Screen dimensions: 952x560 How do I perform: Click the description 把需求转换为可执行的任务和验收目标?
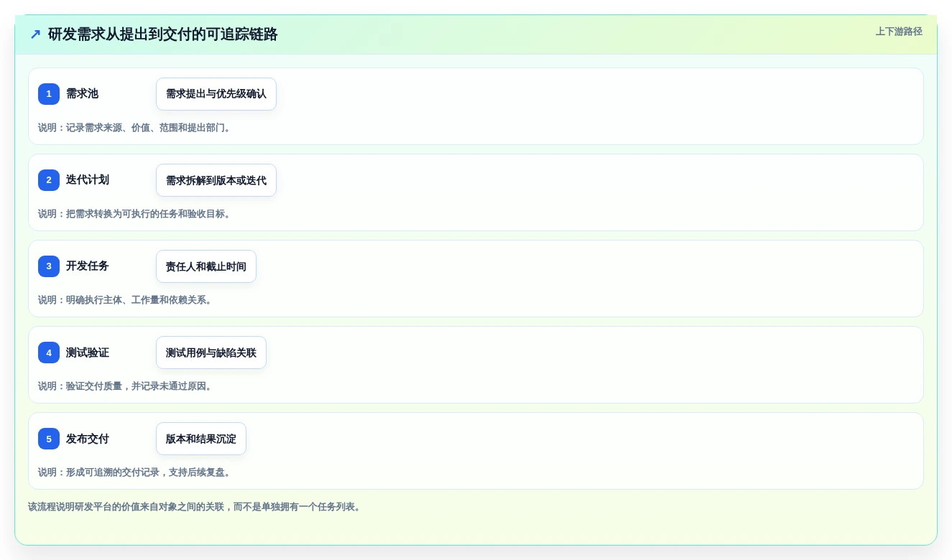pyautogui.click(x=136, y=214)
